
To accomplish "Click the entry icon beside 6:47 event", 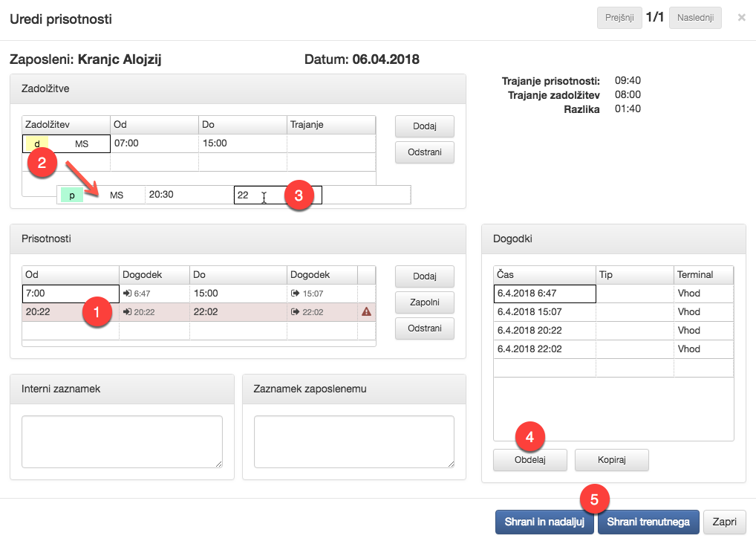I will tap(127, 294).
